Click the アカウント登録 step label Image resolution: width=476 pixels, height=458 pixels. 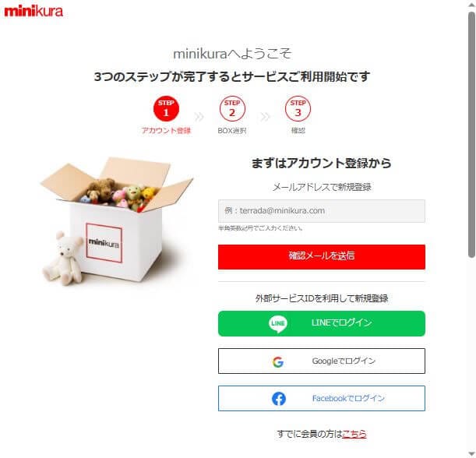point(166,131)
